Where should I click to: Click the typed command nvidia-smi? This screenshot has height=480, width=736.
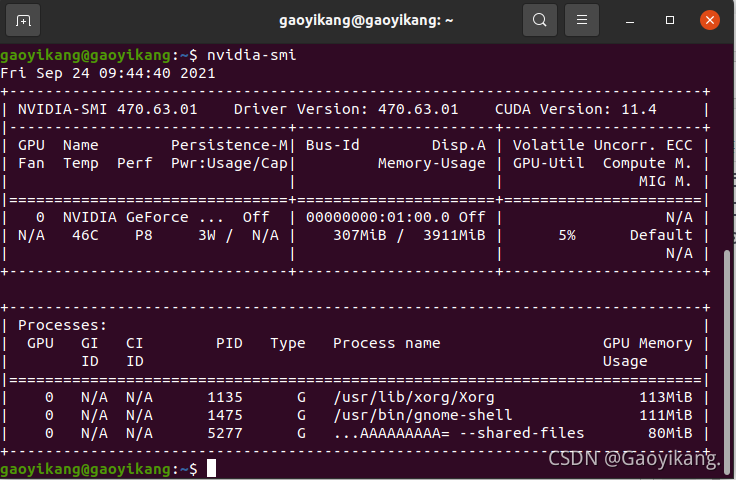(252, 55)
